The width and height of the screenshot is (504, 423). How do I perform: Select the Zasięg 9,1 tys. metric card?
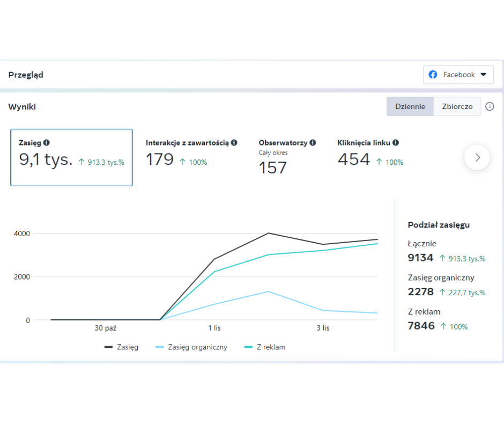pos(72,157)
